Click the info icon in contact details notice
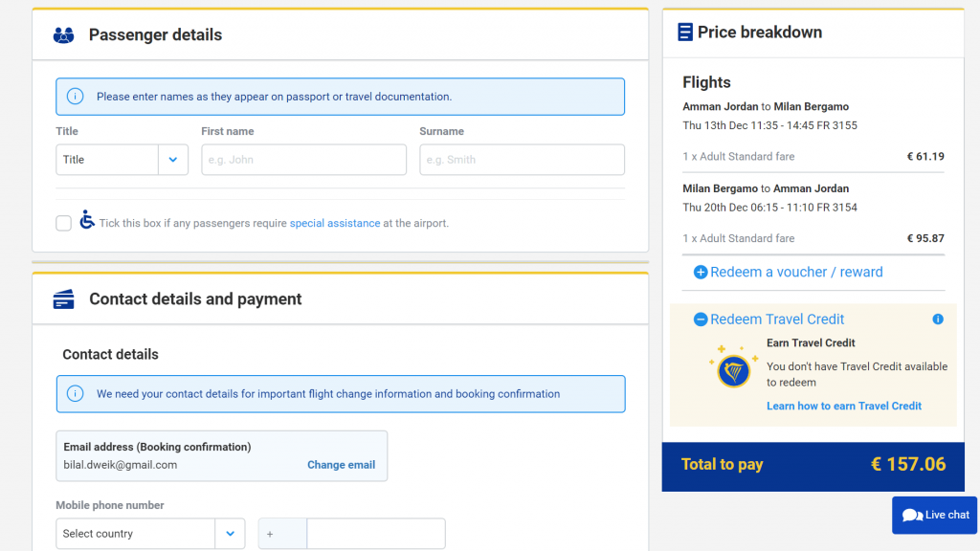Image resolution: width=980 pixels, height=551 pixels. (75, 393)
